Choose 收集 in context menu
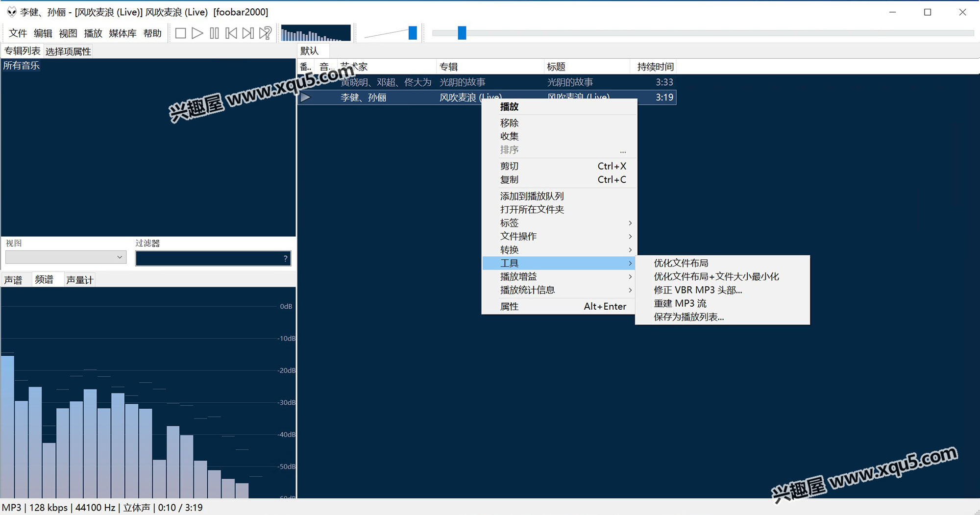This screenshot has height=515, width=980. (559, 136)
